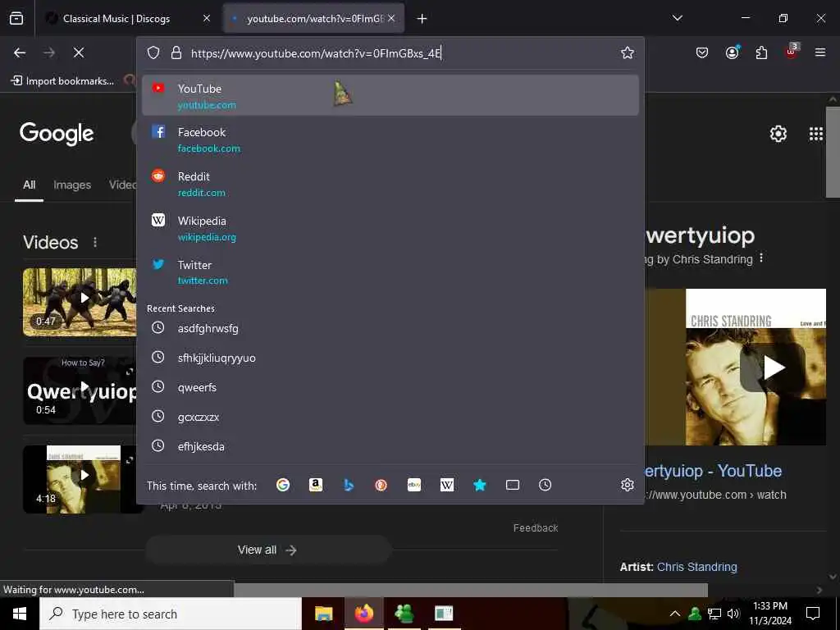Open the Firefox application menu
Viewport: 840px width, 630px height.
[x=820, y=52]
